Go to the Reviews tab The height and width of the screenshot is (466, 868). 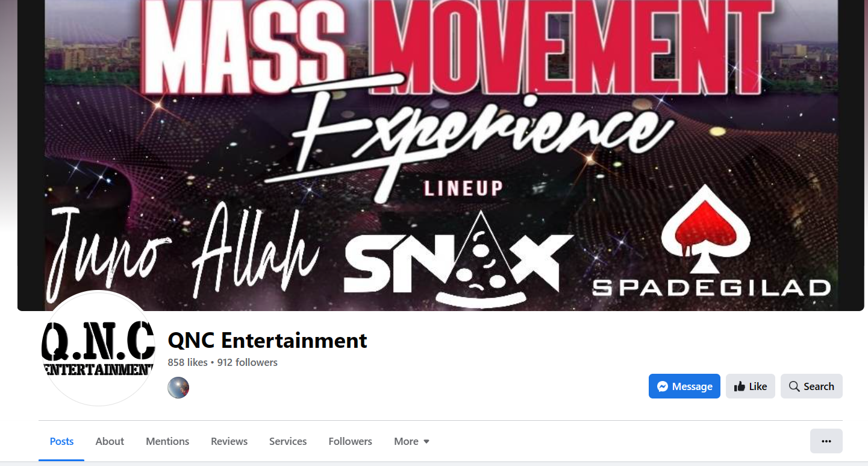[x=229, y=441]
